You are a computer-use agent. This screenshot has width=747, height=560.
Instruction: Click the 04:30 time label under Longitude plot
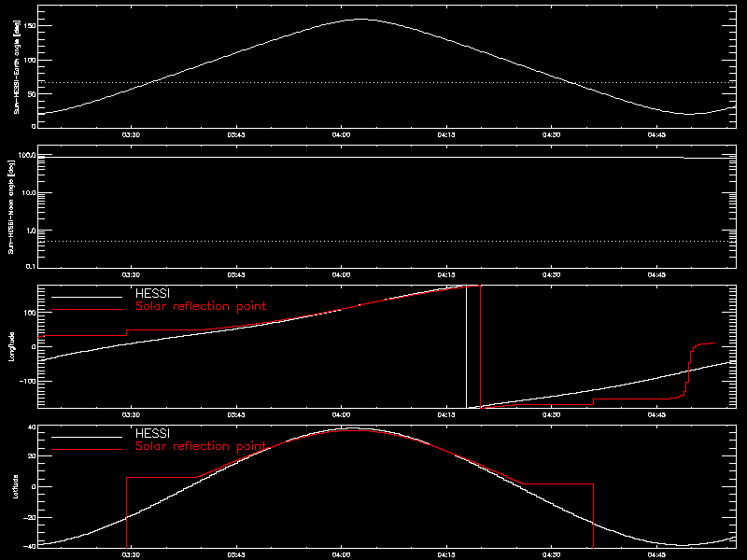point(551,415)
